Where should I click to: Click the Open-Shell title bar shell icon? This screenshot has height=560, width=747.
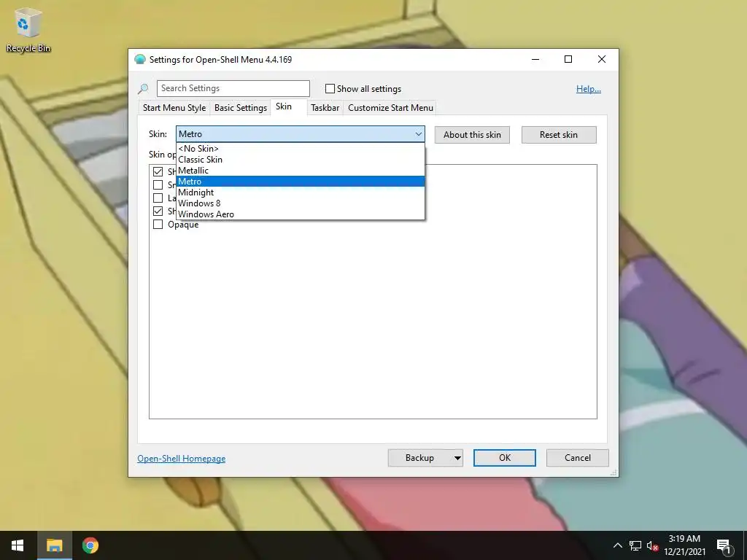(140, 60)
